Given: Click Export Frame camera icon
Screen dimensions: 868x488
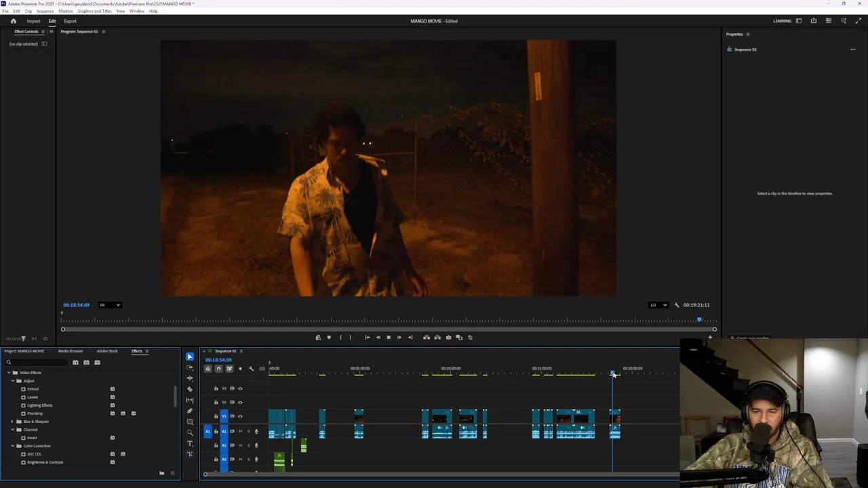Looking at the screenshot, I should (448, 338).
